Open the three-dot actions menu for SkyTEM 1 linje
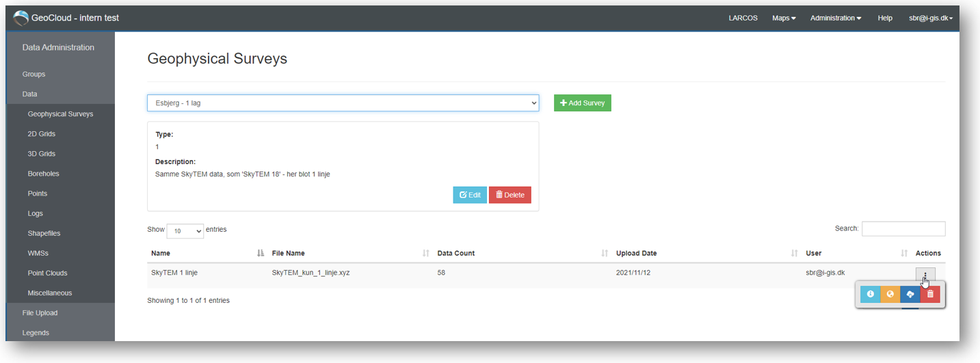Screen dimensions: 980x363 click(925, 275)
